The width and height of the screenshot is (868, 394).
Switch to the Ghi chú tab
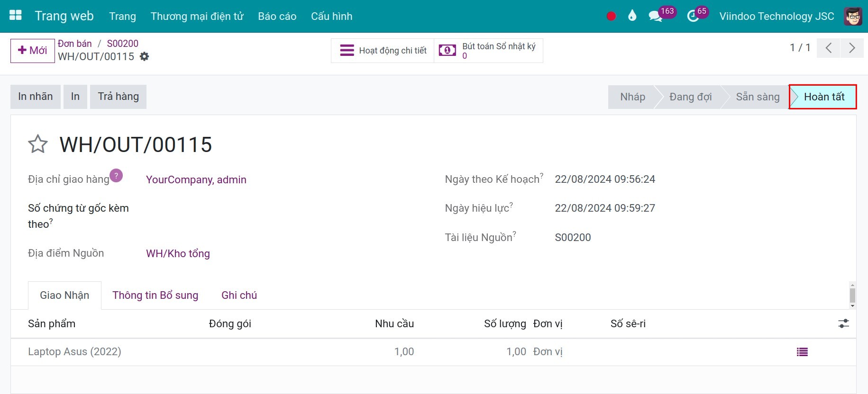[239, 295]
